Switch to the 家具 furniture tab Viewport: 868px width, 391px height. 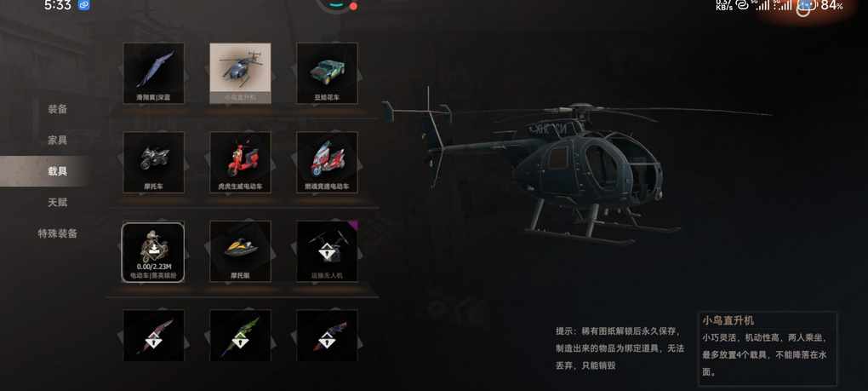tap(58, 140)
